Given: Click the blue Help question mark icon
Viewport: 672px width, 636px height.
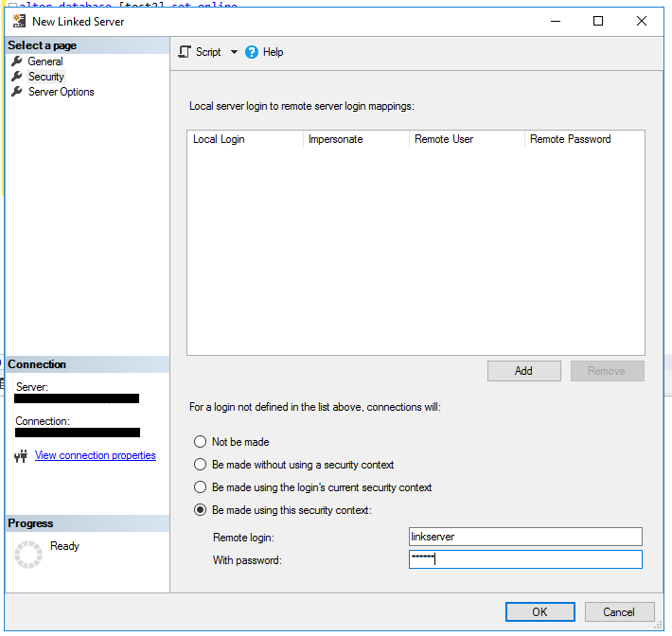Looking at the screenshot, I should click(x=252, y=52).
